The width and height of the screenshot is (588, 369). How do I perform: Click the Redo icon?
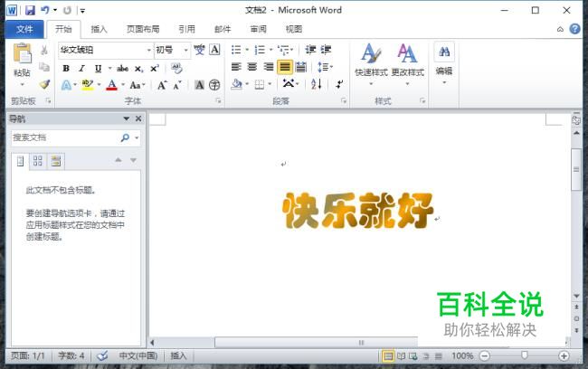tap(68, 11)
